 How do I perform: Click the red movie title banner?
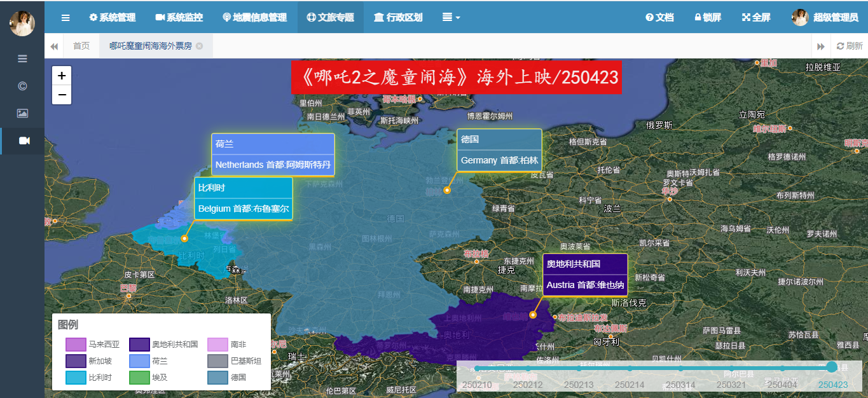[457, 78]
